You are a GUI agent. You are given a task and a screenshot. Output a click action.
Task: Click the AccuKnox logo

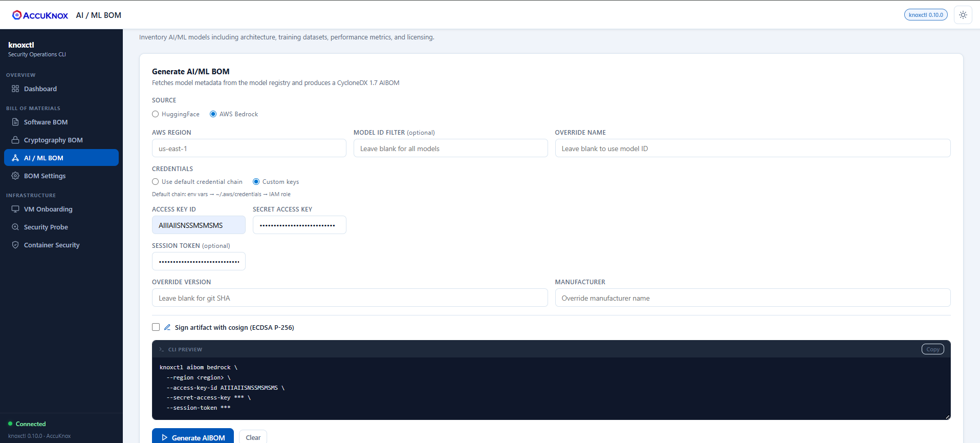(40, 15)
